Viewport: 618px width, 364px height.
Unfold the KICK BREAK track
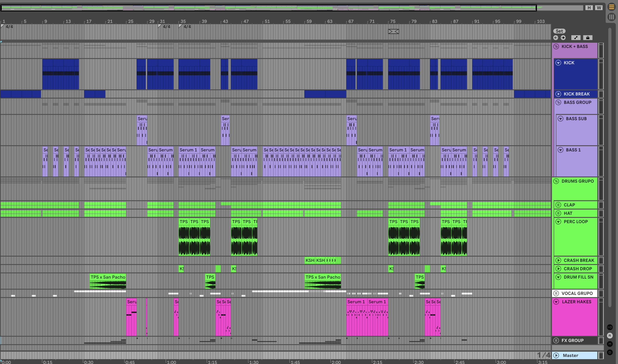pos(558,94)
